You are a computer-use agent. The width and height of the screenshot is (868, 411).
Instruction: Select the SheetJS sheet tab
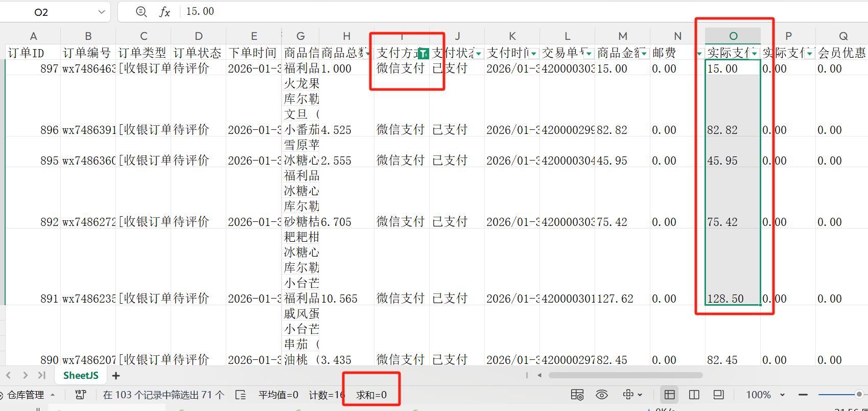81,375
